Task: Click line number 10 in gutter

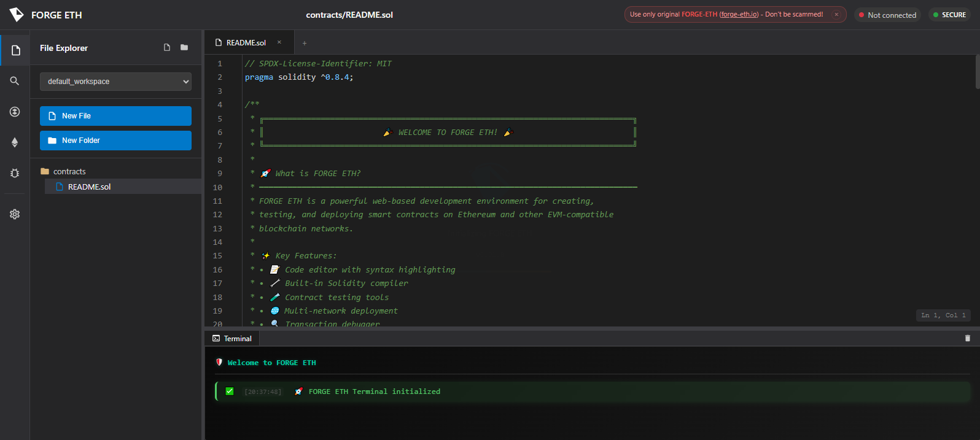Action: coord(217,187)
